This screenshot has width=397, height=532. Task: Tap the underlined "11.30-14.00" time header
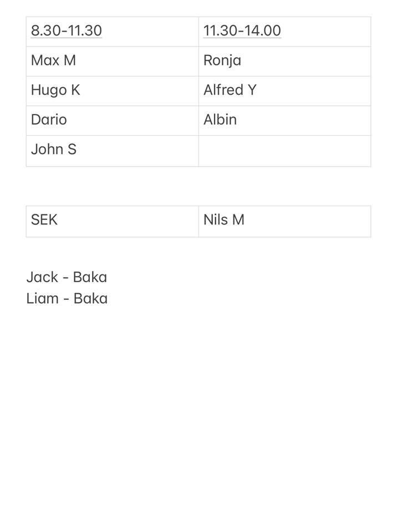click(x=242, y=31)
